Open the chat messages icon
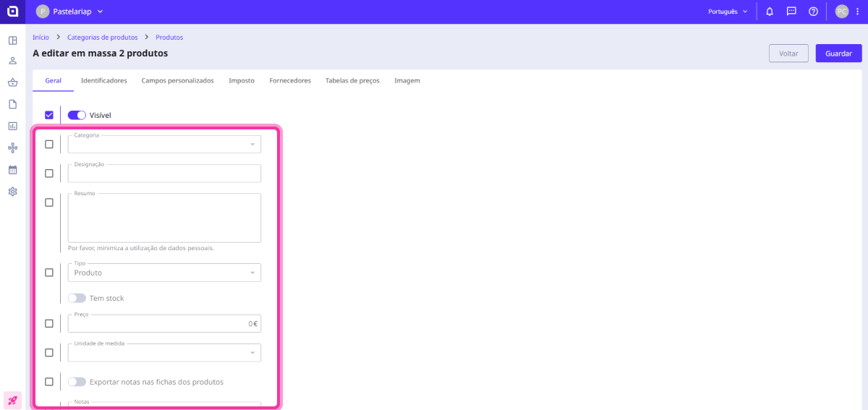 [791, 12]
